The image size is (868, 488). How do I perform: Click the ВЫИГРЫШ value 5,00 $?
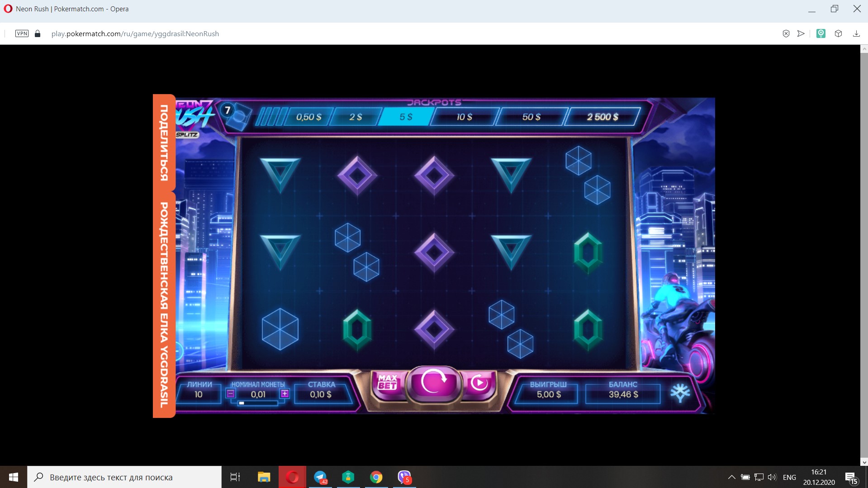point(549,394)
